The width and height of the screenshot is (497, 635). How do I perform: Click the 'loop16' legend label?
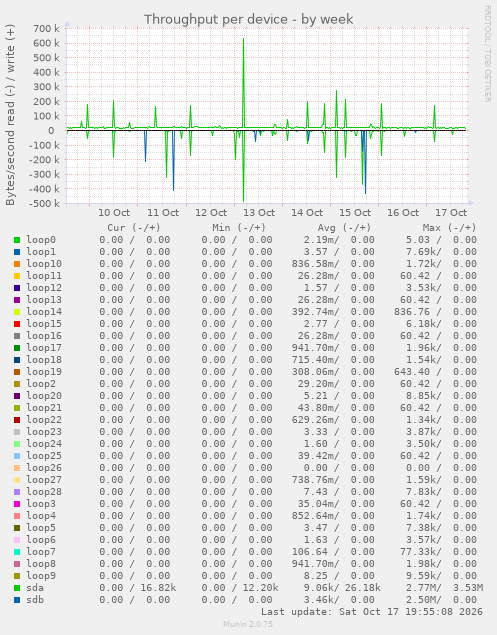click(x=44, y=336)
